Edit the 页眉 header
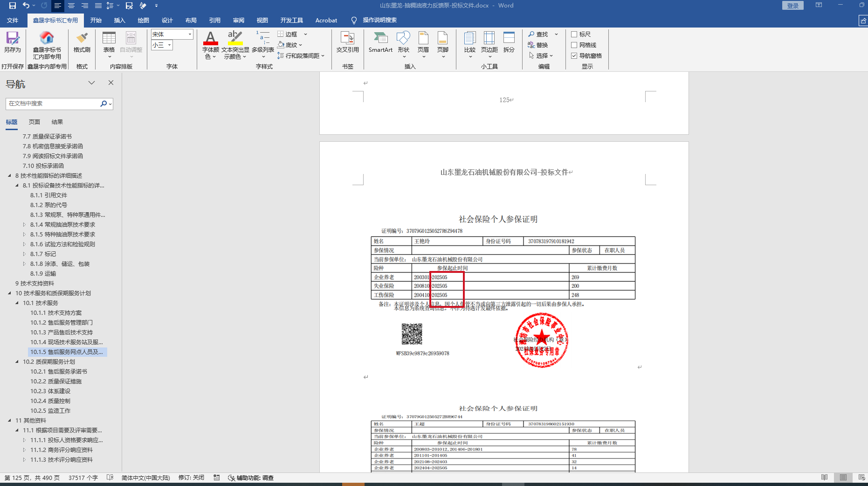 coord(423,45)
